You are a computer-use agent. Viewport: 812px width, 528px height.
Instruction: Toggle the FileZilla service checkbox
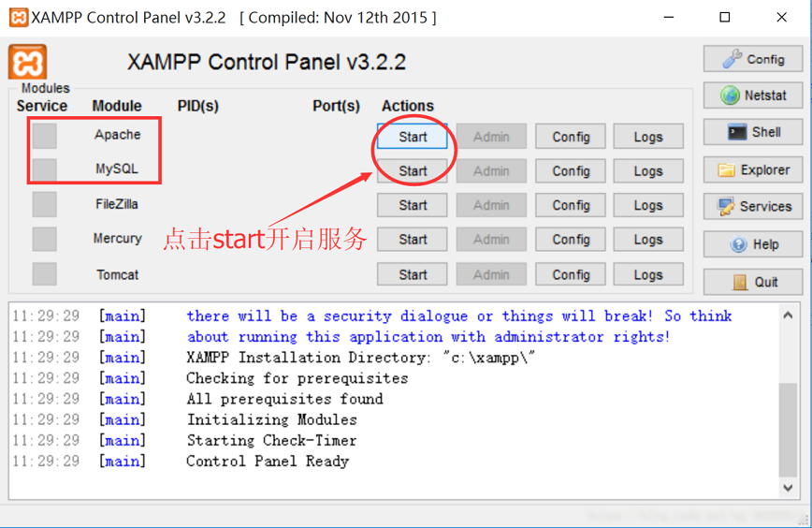(x=44, y=204)
